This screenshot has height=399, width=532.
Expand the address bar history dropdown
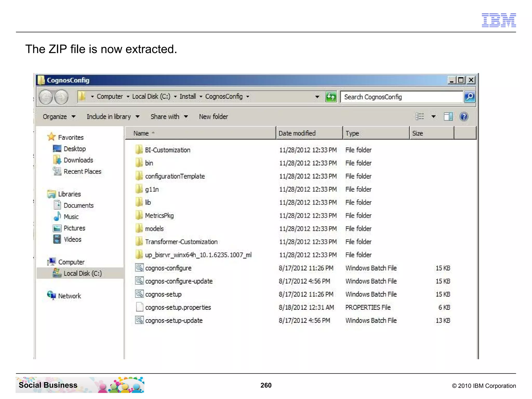pos(317,97)
